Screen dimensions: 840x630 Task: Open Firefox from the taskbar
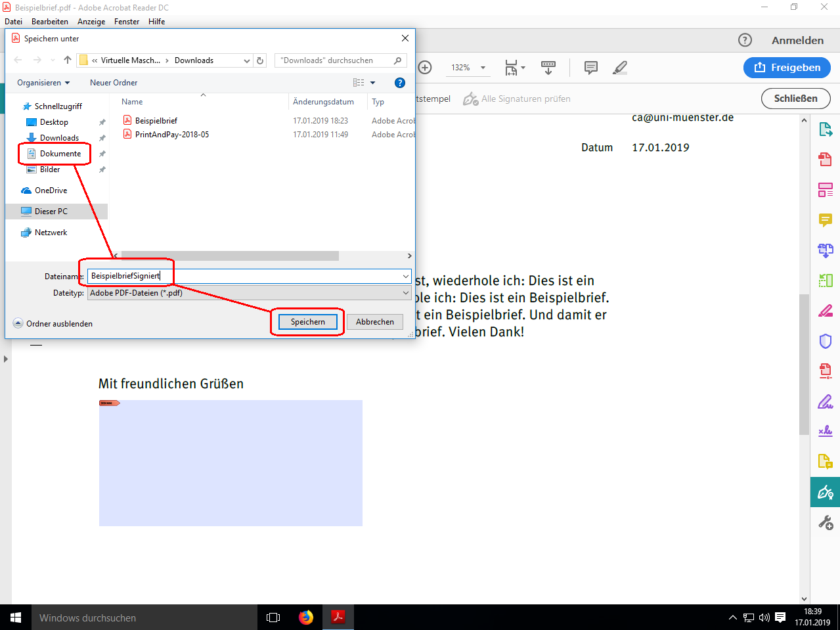point(306,617)
